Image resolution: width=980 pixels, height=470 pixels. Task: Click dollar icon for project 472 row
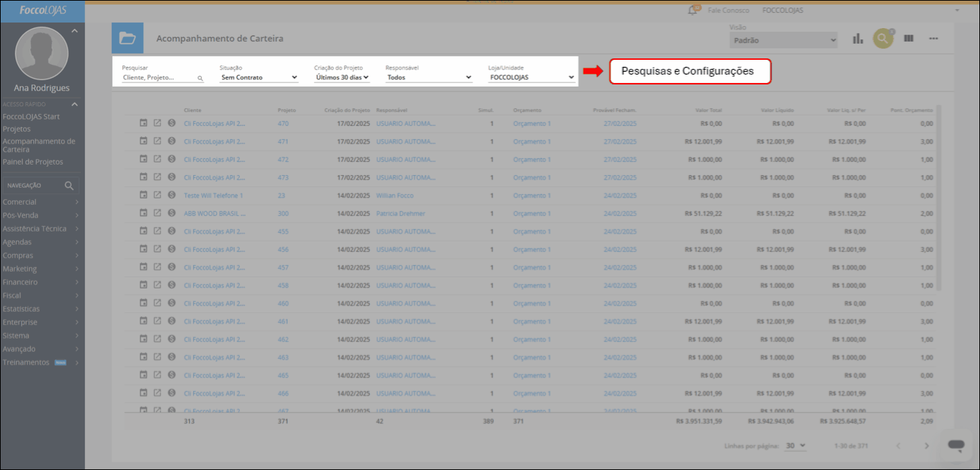point(172,159)
